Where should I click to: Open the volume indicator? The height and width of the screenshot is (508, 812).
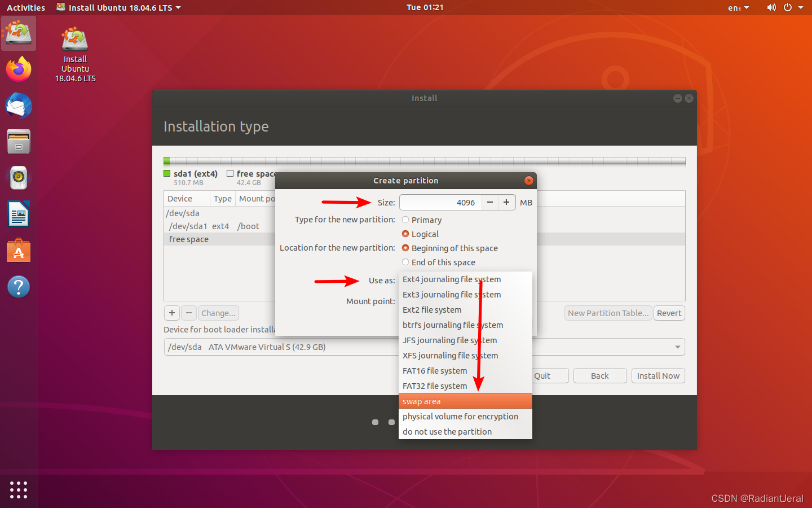click(771, 7)
